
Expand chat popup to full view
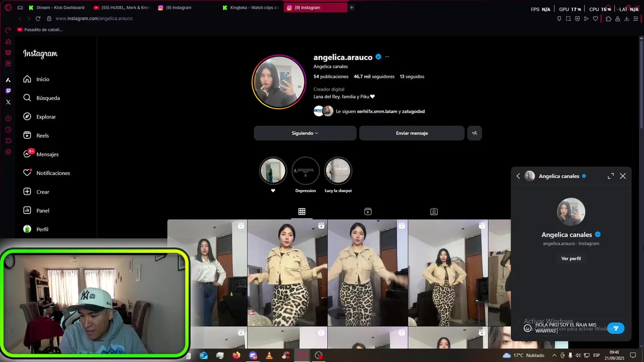[x=611, y=176]
